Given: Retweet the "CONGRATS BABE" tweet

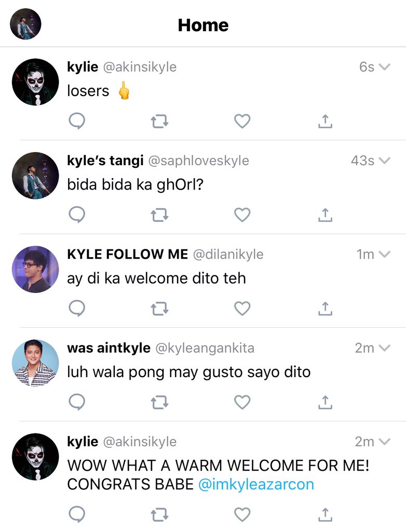Looking at the screenshot, I should 159,515.
